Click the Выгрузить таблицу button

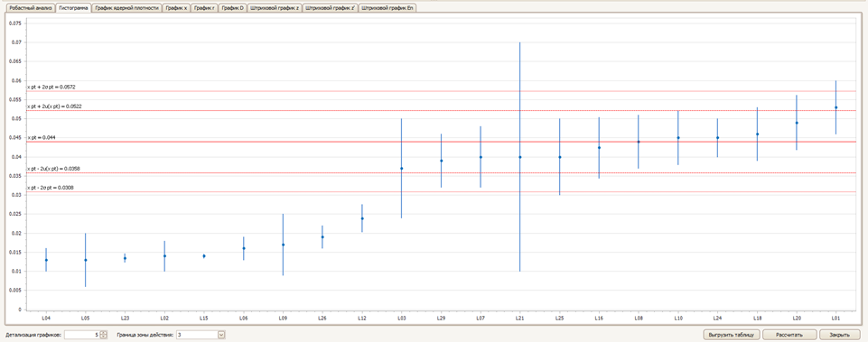coord(732,335)
